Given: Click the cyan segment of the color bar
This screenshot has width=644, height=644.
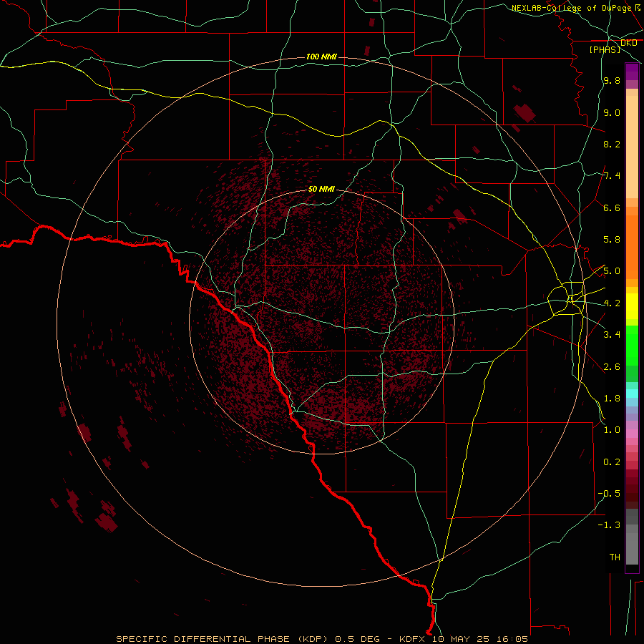Looking at the screenshot, I should click(632, 394).
